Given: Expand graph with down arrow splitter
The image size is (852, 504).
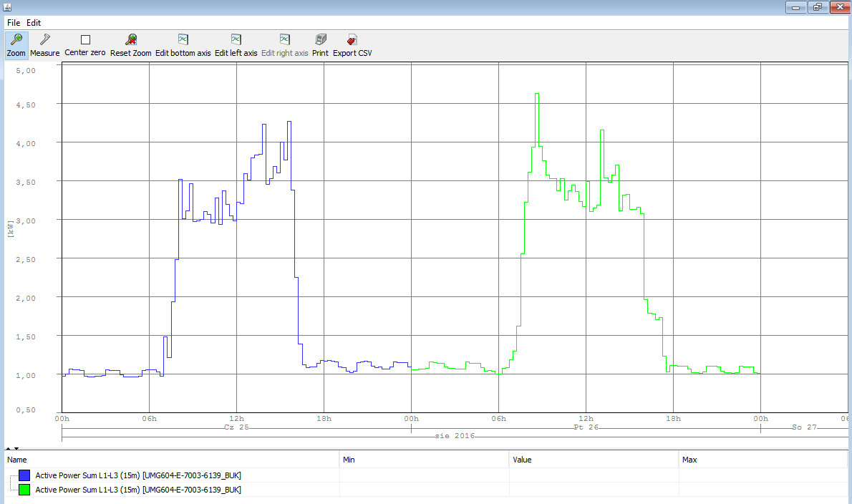Looking at the screenshot, I should 16,449.
